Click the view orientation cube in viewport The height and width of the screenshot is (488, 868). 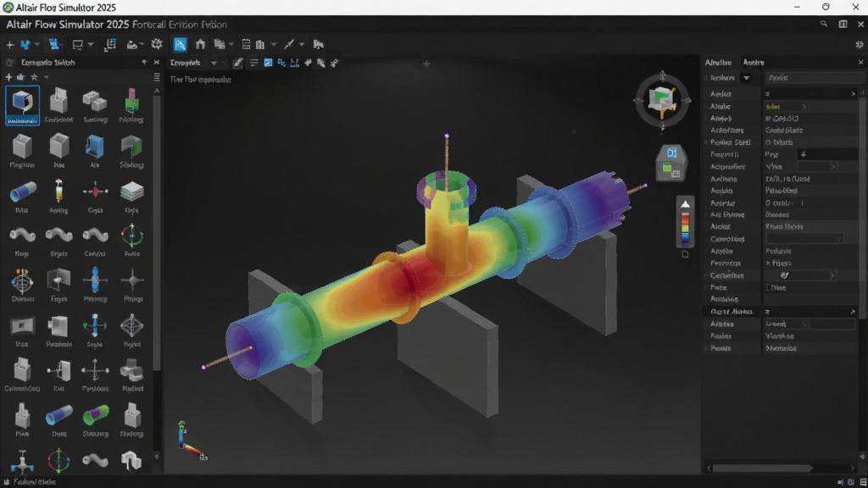click(662, 102)
